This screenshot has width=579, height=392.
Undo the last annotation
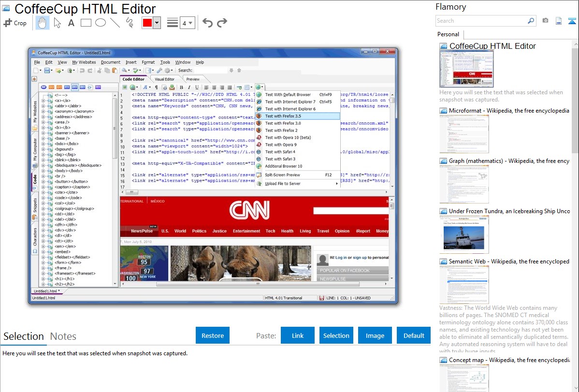(x=207, y=23)
